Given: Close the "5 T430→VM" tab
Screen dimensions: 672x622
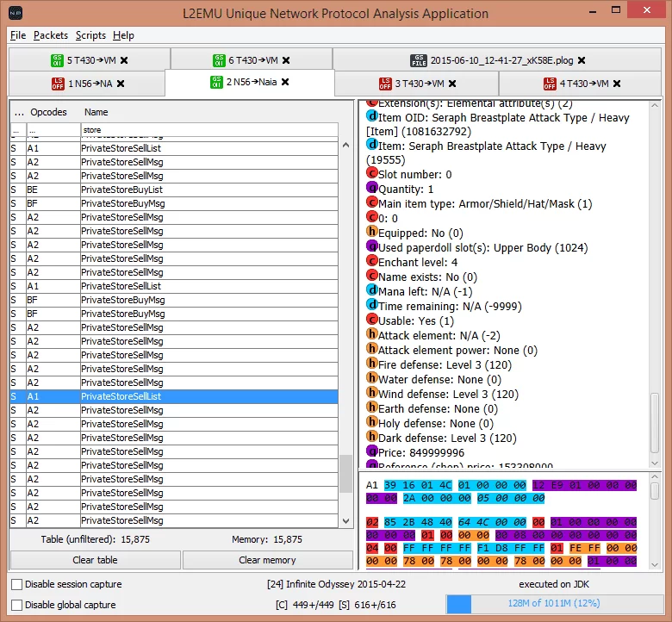Looking at the screenshot, I should pos(124,60).
